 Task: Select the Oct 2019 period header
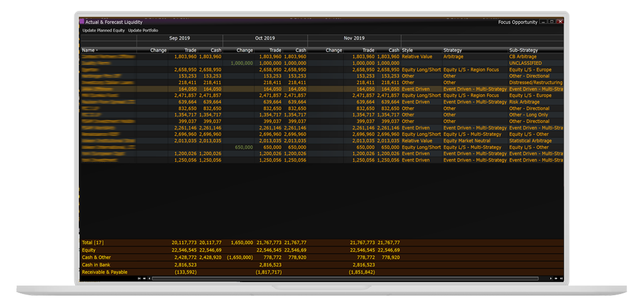point(265,38)
